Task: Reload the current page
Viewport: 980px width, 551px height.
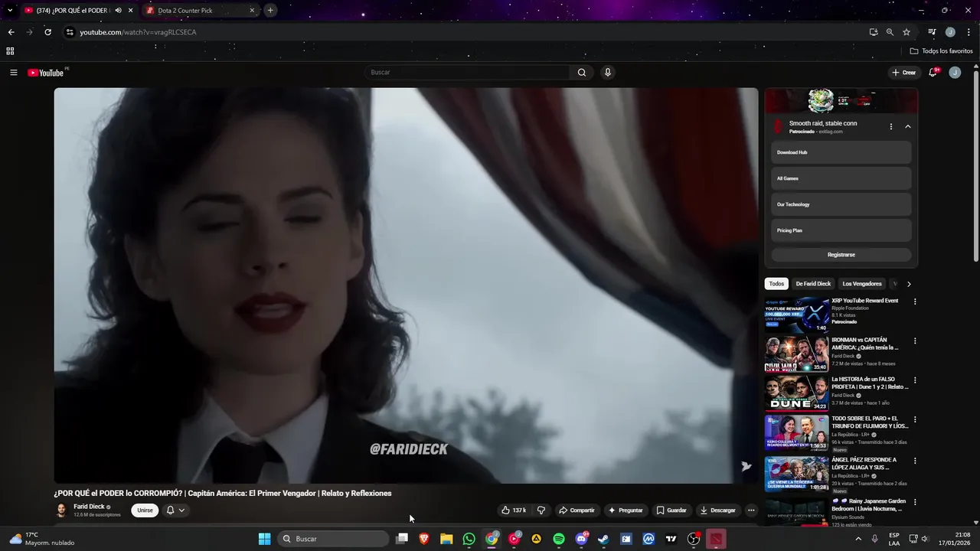Action: pyautogui.click(x=47, y=32)
